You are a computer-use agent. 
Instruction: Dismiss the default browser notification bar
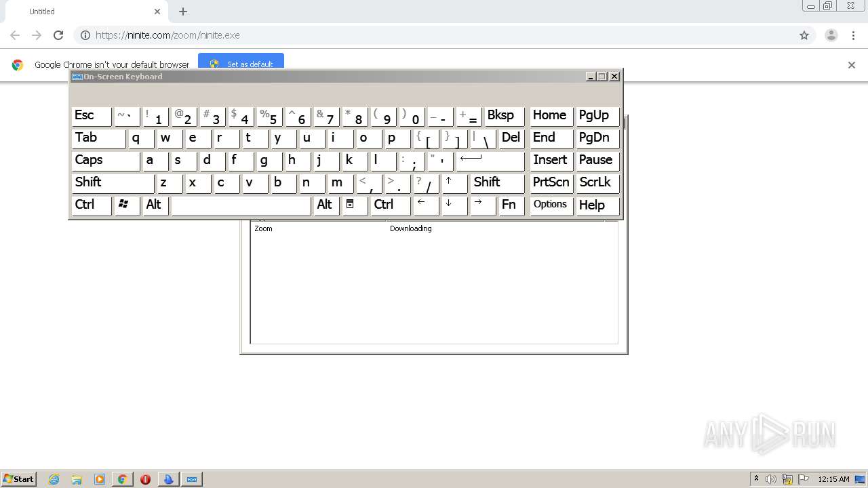[852, 65]
